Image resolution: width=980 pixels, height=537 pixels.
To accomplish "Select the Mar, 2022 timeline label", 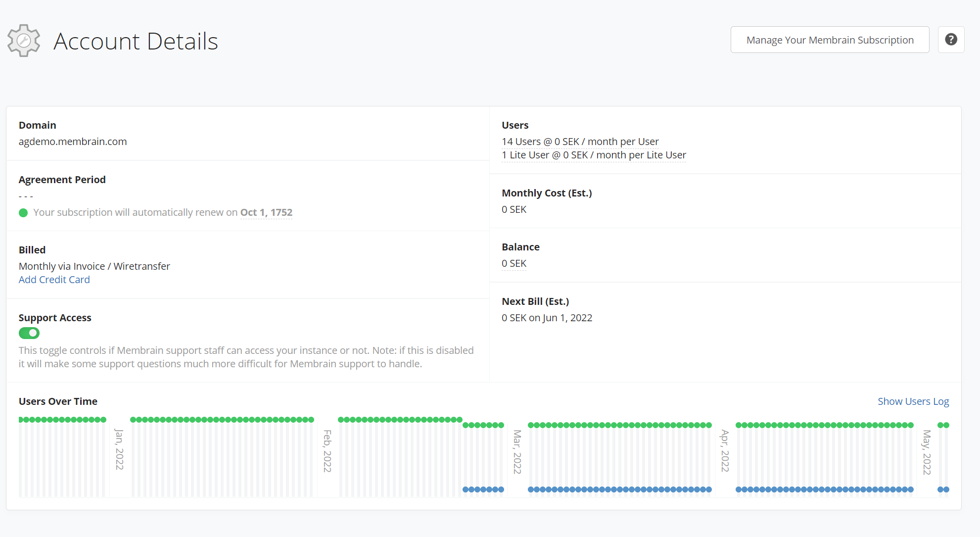I will [517, 451].
